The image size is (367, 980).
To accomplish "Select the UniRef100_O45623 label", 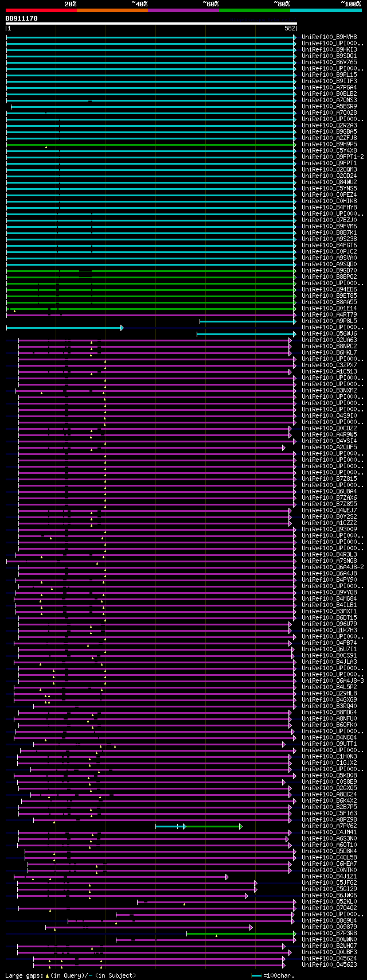I will click(329, 965).
